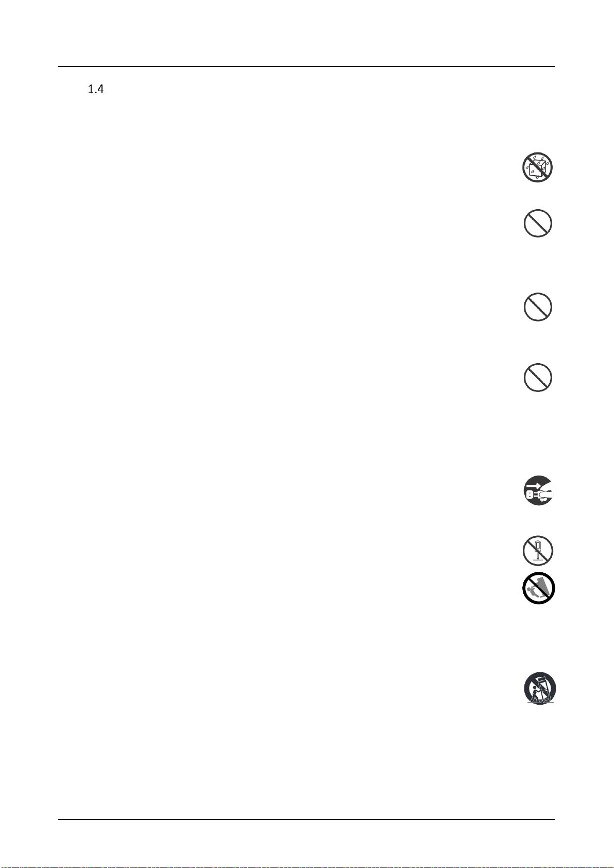Click the white arrow inside unplug icon
The height and width of the screenshot is (868, 614).
coord(533,485)
